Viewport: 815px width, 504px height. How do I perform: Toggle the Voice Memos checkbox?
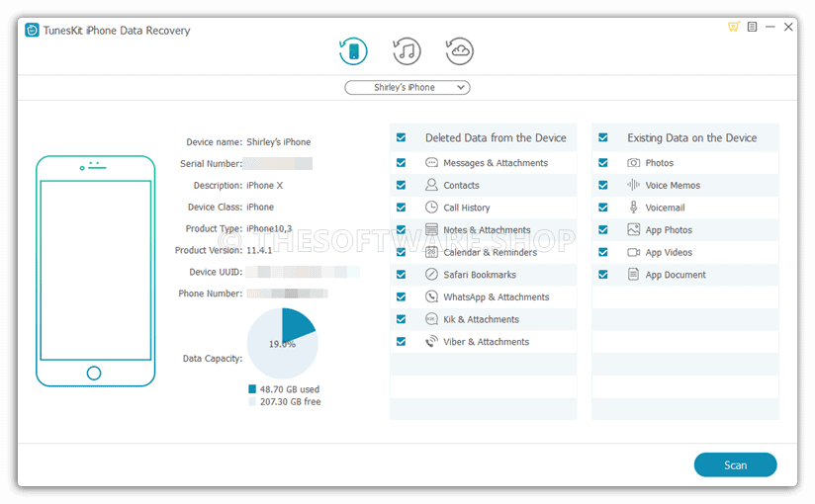(x=603, y=185)
